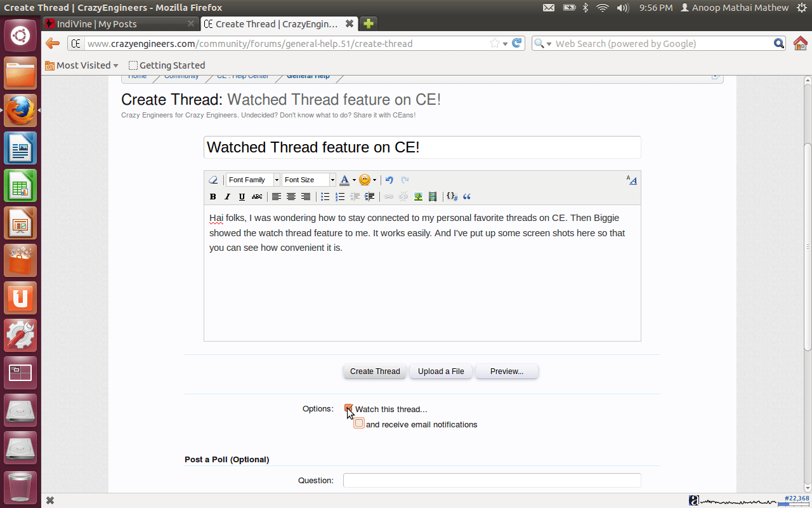Open LibreOffice Calc from launcher
812x508 pixels.
(20, 186)
